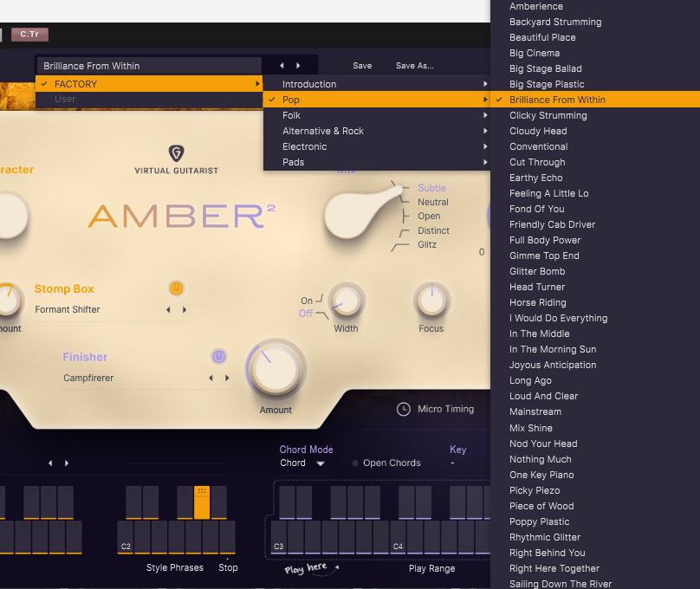Choose the Right Here Together preset
The image size is (700, 589).
(595, 568)
